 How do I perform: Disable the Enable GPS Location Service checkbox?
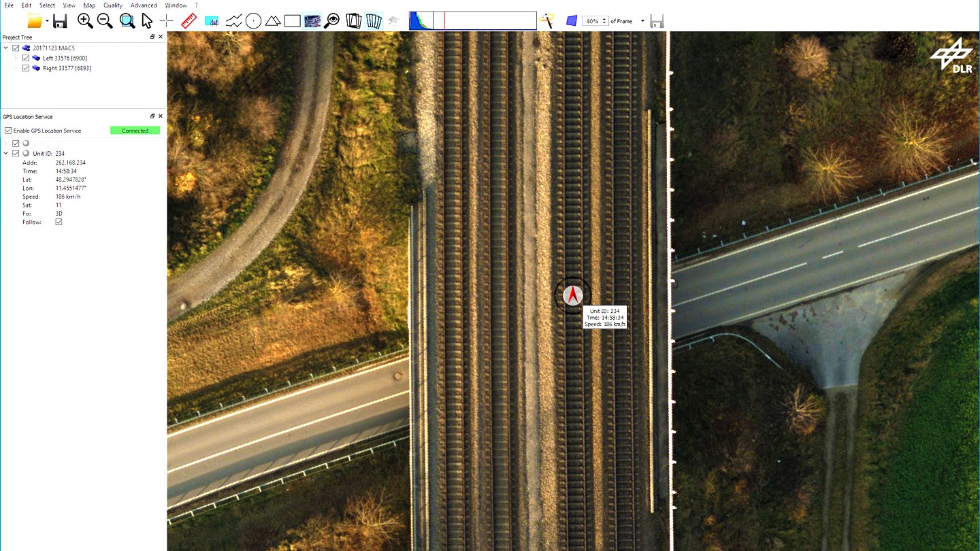(x=8, y=131)
